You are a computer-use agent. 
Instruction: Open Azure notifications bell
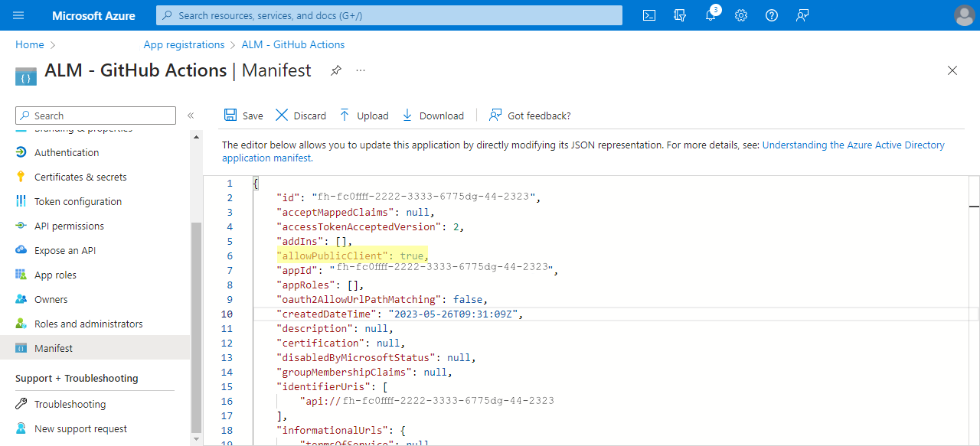click(710, 15)
